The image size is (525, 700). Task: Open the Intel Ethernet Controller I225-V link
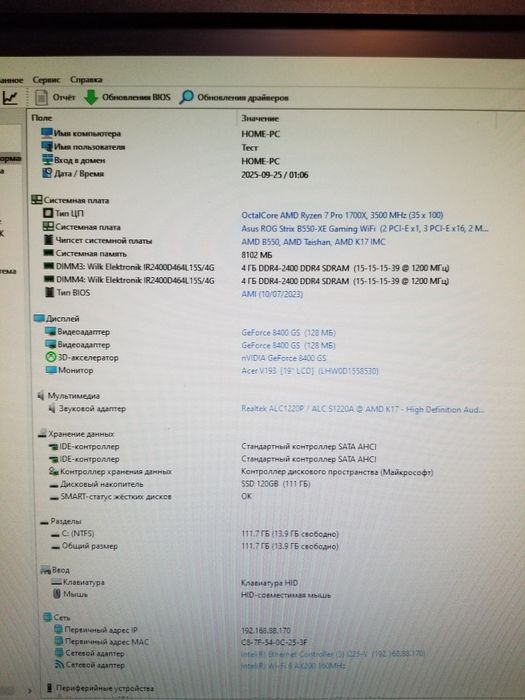(333, 654)
